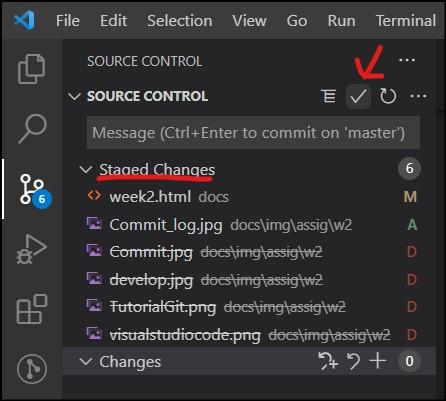The image size is (446, 401).
Task: Collapse the Staged Changes group
Action: point(86,170)
